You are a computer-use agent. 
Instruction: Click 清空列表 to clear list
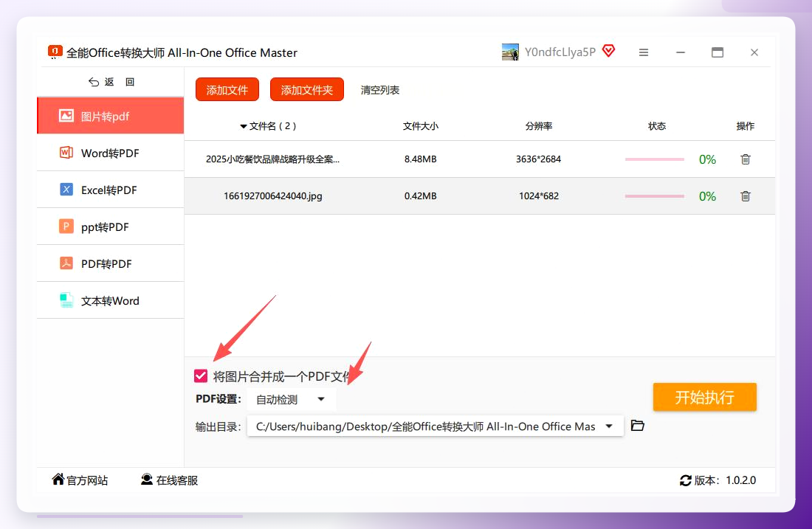(x=379, y=90)
